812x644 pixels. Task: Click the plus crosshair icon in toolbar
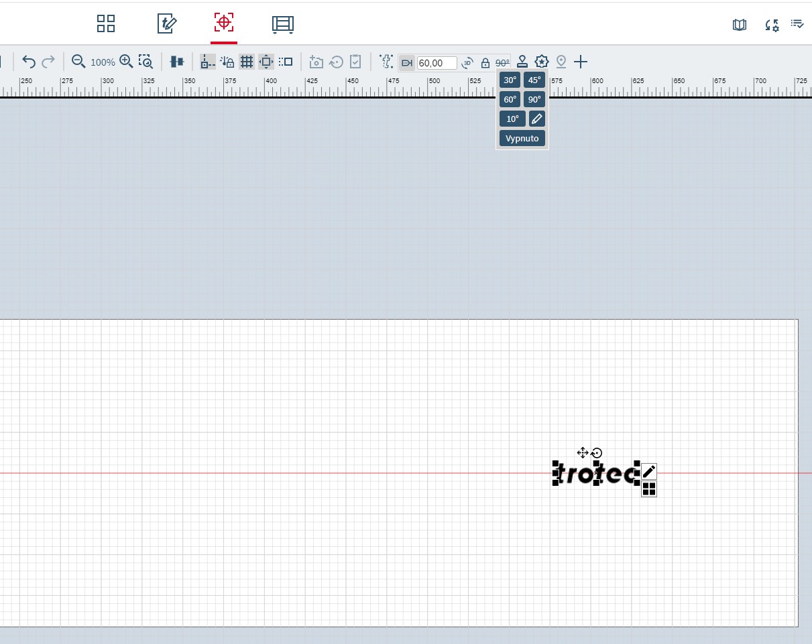(x=581, y=62)
